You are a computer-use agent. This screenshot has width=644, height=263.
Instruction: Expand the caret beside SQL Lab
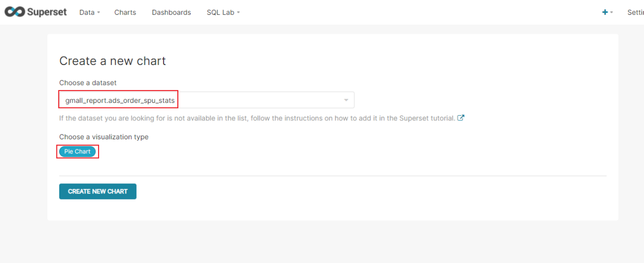238,13
